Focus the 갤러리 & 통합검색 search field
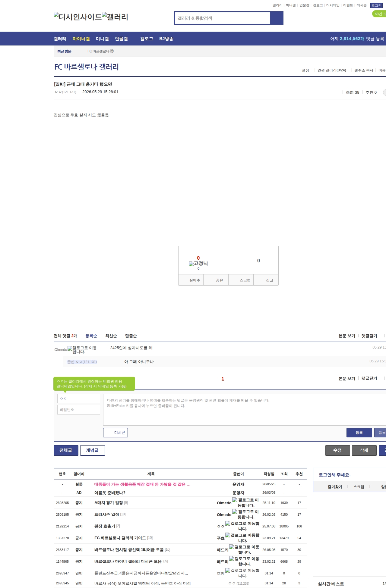386x588 pixels. coord(223,18)
